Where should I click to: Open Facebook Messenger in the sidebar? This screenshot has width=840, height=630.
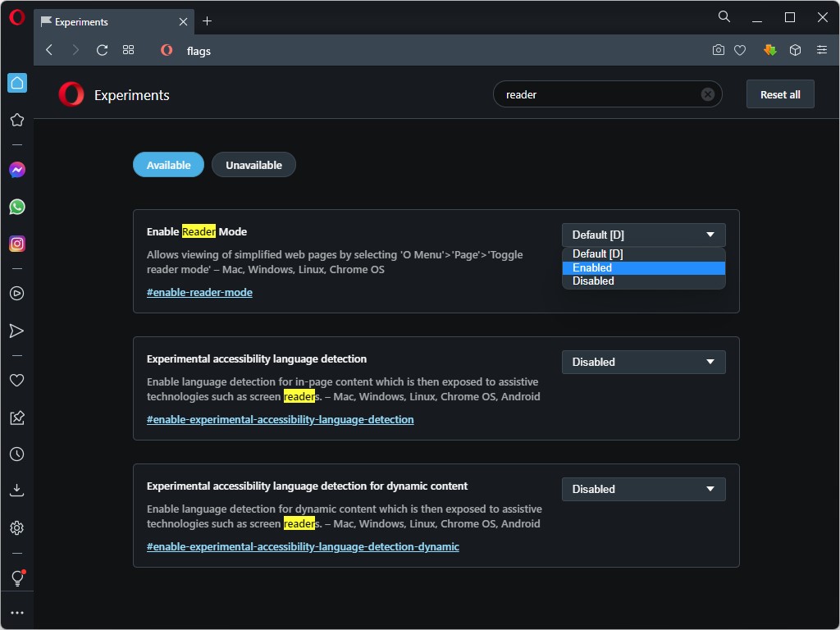coord(16,170)
